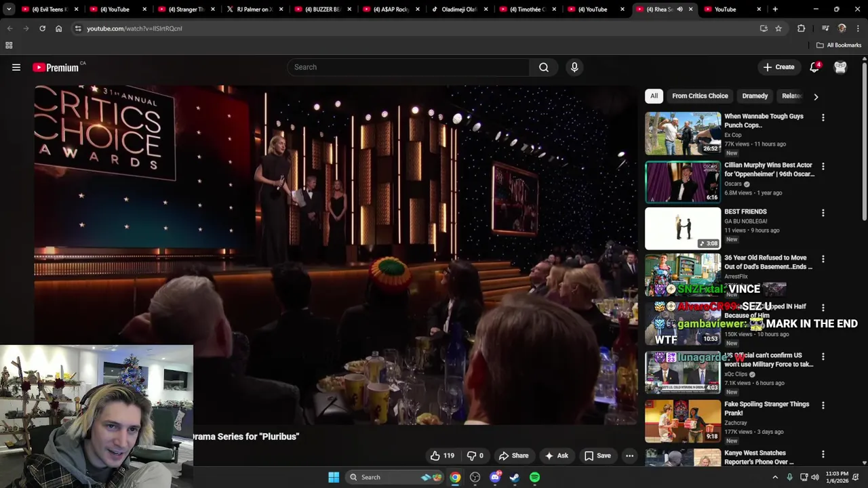Open options for Fake Spoiling Stranger Things video
Screen dimensions: 868x488
(x=823, y=405)
